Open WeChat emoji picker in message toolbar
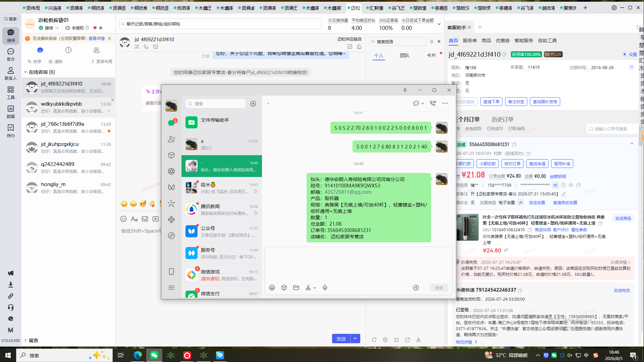This screenshot has width=644, height=362. 272,288
